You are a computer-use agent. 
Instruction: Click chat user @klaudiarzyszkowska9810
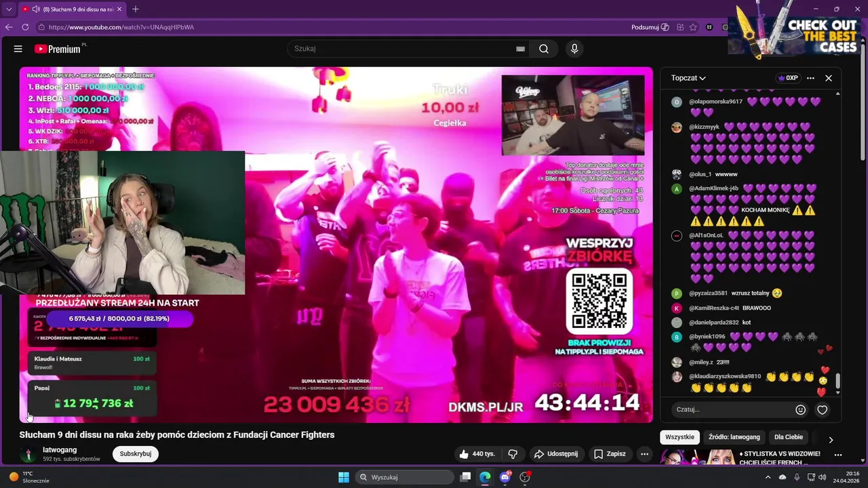tap(725, 376)
